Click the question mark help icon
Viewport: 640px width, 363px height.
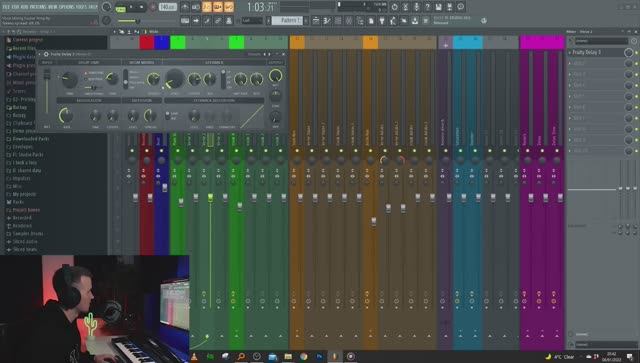427,7
